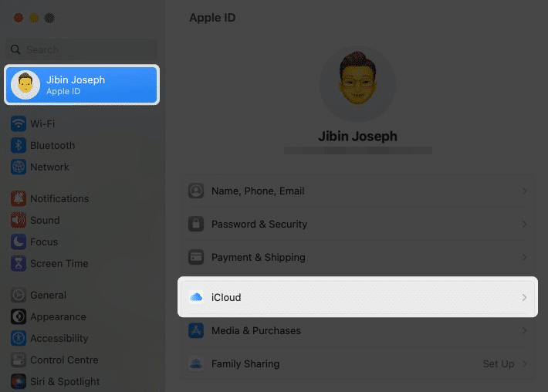Expand Media & Purchases chevron
Screen dimensions: 548x392
[x=524, y=330]
